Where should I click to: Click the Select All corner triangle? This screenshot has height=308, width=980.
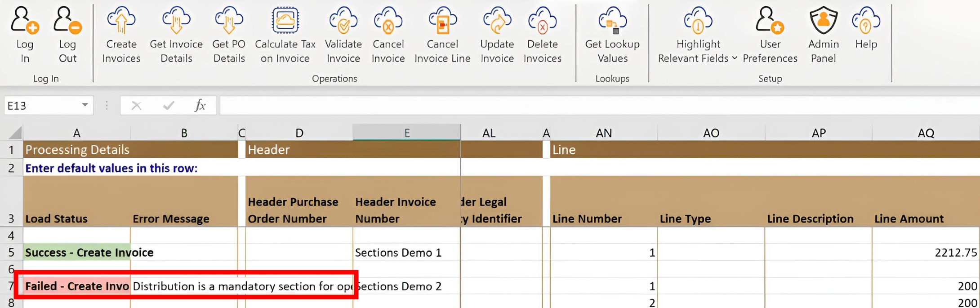point(15,133)
